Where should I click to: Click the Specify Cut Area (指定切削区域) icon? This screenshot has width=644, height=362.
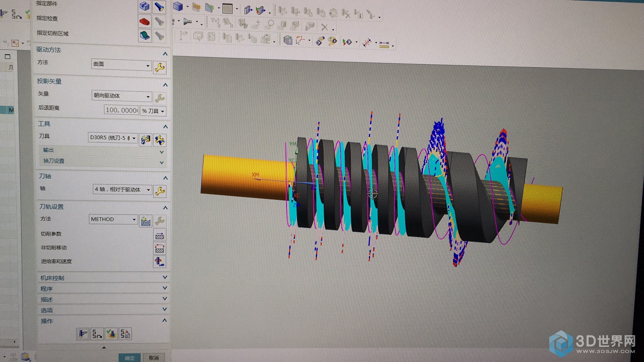pyautogui.click(x=145, y=35)
